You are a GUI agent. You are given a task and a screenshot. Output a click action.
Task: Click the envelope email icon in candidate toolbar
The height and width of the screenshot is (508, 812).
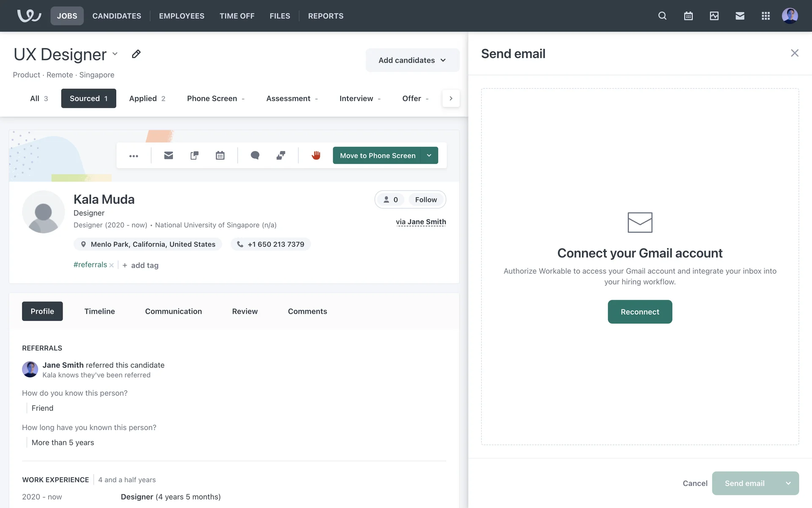pyautogui.click(x=168, y=155)
